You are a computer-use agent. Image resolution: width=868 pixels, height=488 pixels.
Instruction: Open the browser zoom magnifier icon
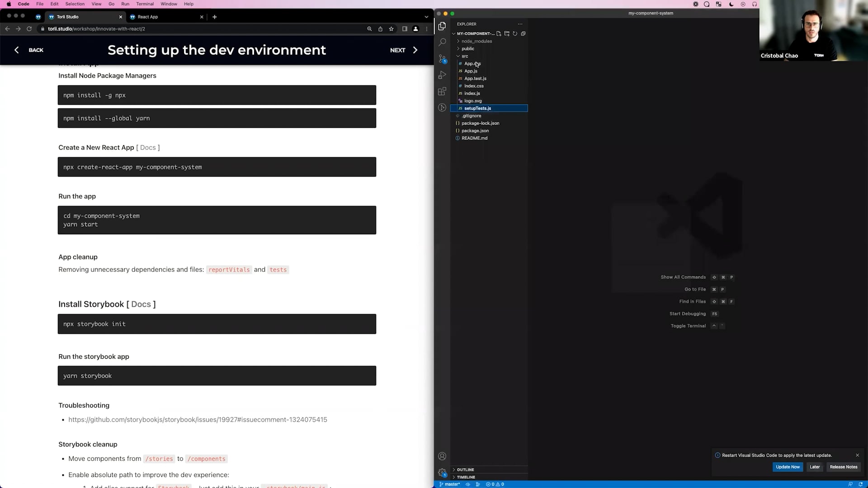369,29
